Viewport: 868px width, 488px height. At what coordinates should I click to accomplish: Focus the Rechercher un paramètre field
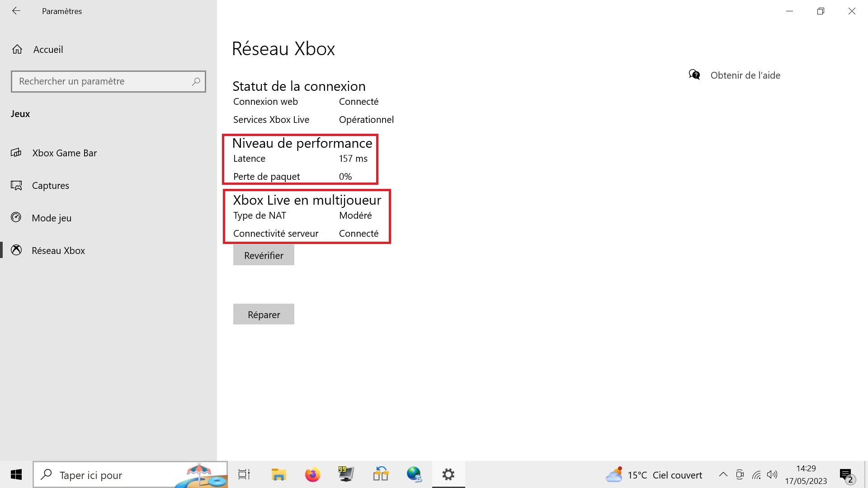102,81
